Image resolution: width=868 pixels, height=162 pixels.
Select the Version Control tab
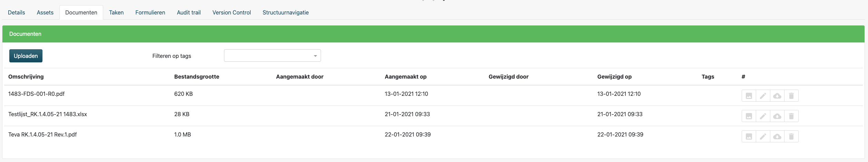click(232, 12)
